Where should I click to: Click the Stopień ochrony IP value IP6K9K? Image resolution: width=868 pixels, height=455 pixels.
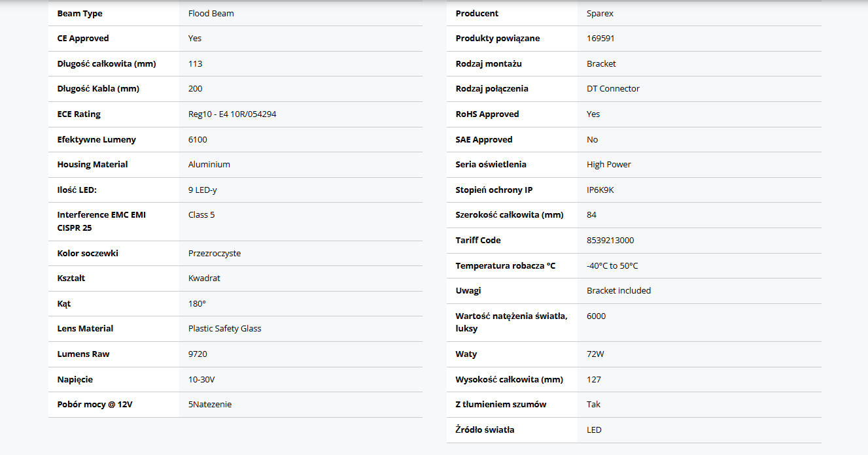(x=600, y=190)
